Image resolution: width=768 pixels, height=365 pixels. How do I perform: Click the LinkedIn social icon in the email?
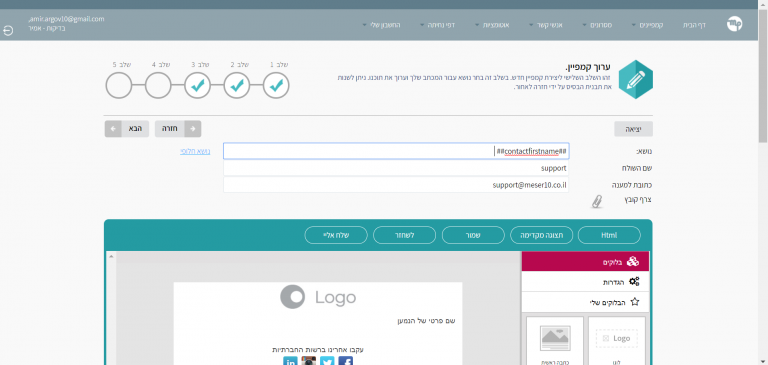290,362
